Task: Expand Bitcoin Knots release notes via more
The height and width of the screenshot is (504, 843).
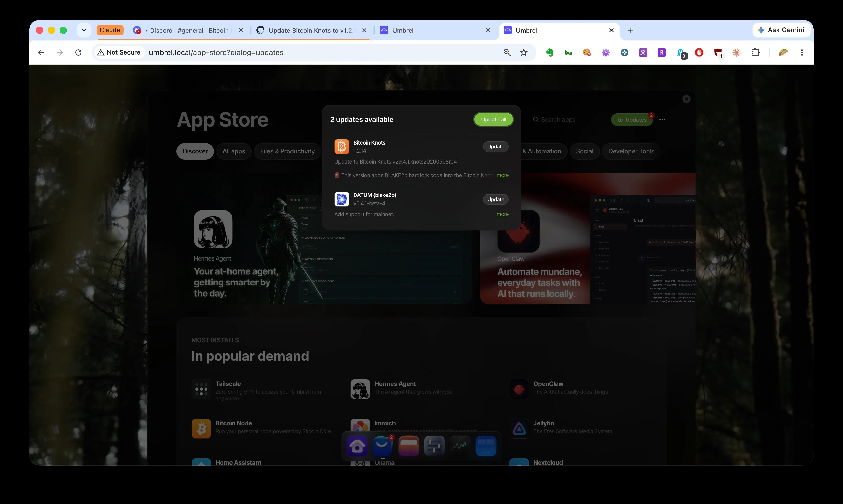Action: 502,175
